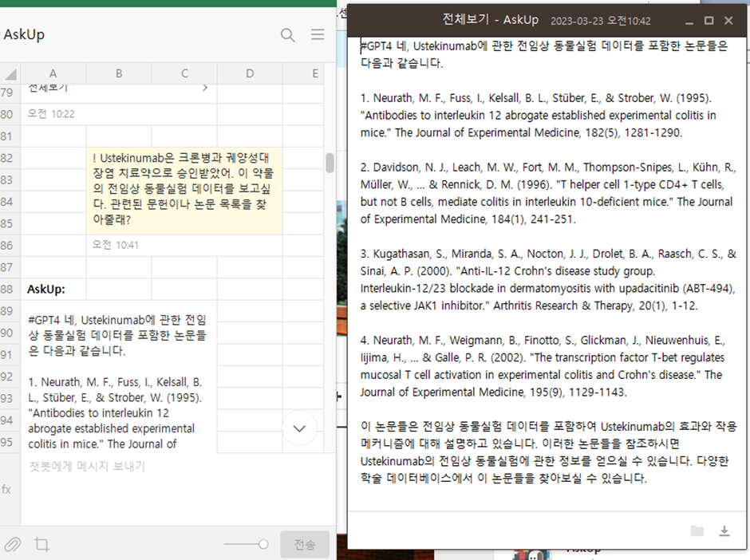750x560 pixels.
Task: Maximize the 전체보기 - AskUp window
Action: [709, 21]
